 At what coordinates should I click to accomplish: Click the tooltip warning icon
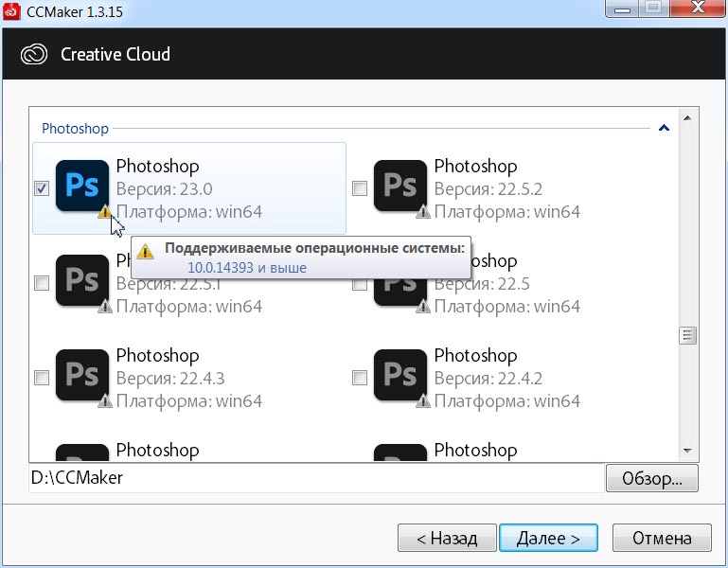click(146, 251)
